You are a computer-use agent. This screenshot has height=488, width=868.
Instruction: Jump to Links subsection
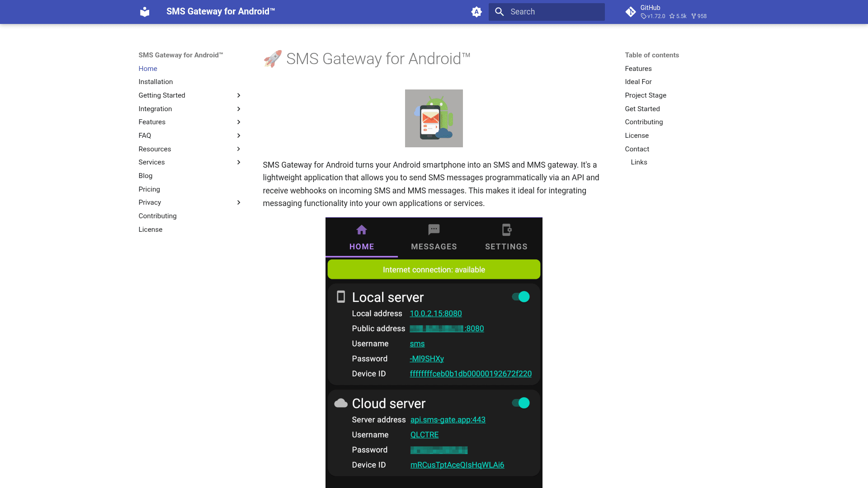pos(639,162)
